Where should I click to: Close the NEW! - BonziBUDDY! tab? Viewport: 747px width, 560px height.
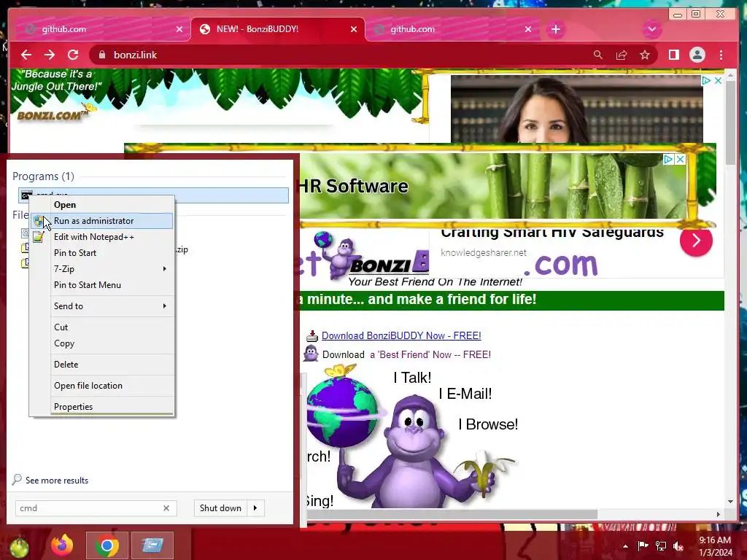[x=354, y=29]
